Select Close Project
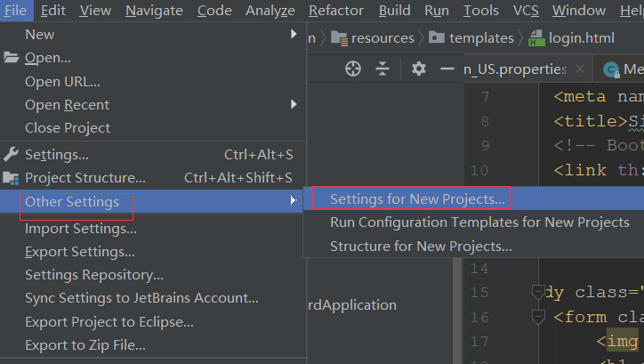Screen dimensions: 644x364 [153, 128]
